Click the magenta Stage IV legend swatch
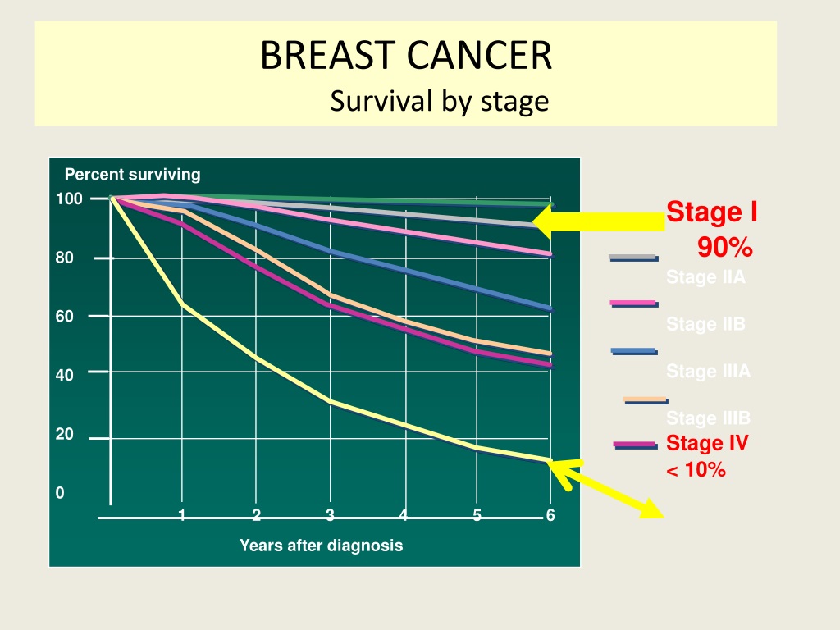 click(636, 445)
